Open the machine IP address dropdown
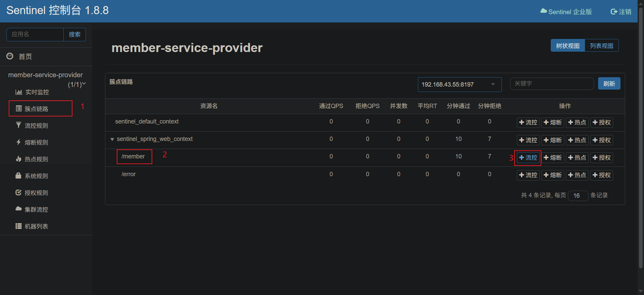 [x=459, y=85]
